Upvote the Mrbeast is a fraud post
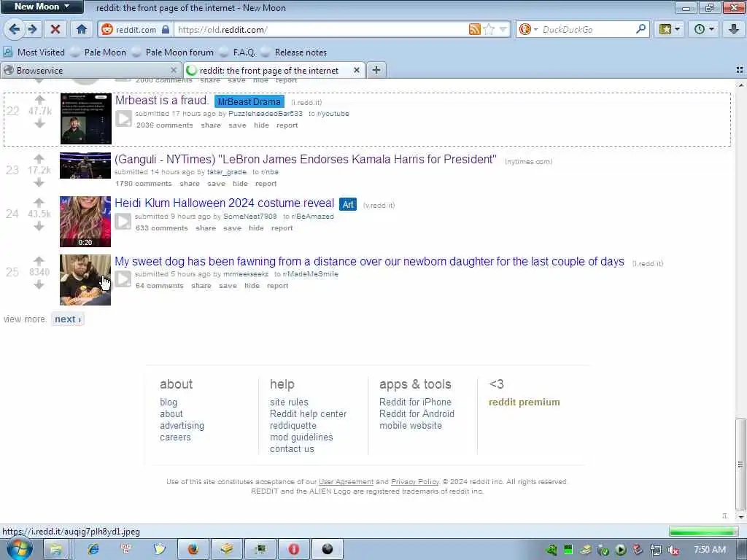 pos(39,99)
